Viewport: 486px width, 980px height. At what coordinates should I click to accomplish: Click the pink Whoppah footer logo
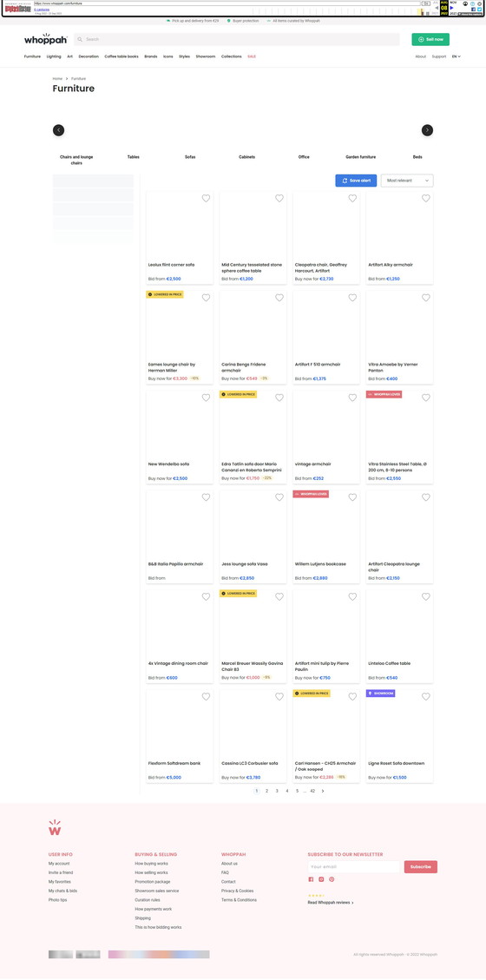pyautogui.click(x=55, y=827)
